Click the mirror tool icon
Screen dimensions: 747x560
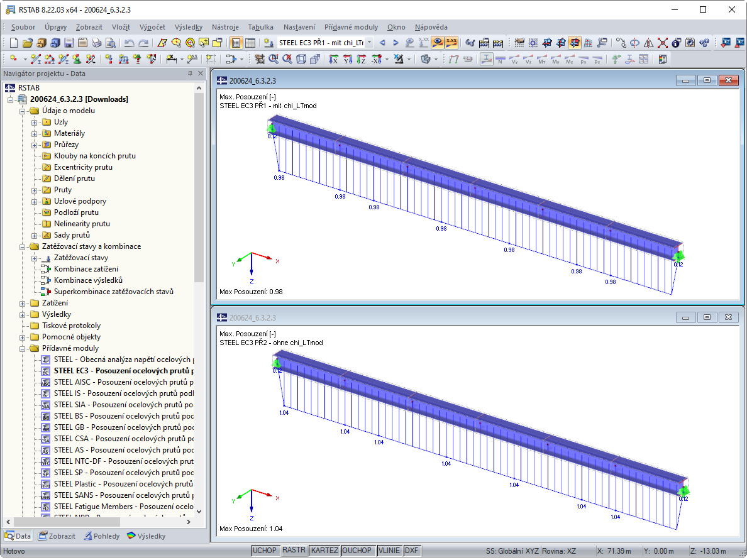[x=648, y=43]
